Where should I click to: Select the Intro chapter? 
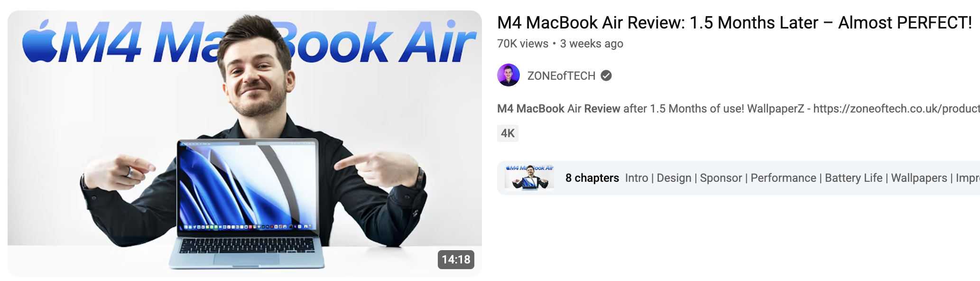tap(637, 178)
